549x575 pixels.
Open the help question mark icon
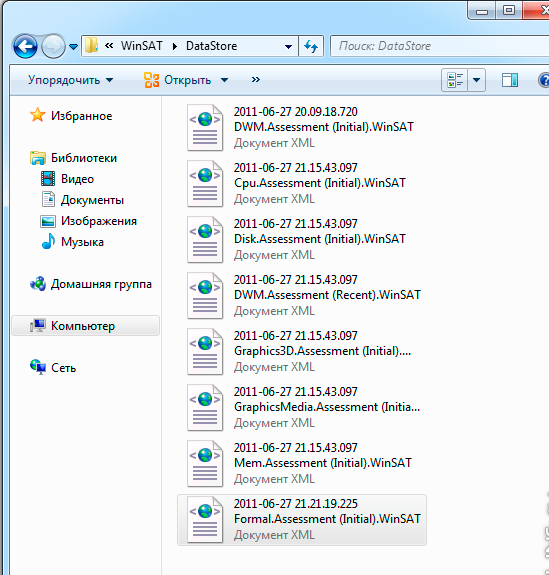point(543,80)
